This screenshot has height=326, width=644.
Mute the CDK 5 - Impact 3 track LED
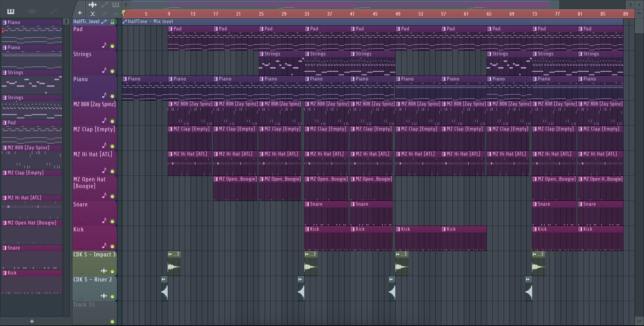tap(112, 271)
